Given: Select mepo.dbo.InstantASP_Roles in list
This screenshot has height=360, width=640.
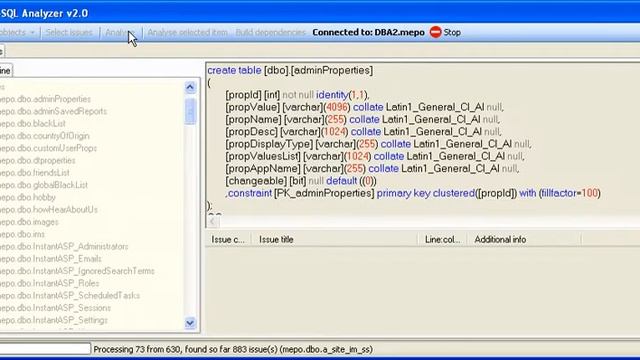Looking at the screenshot, I should pos(49,283).
